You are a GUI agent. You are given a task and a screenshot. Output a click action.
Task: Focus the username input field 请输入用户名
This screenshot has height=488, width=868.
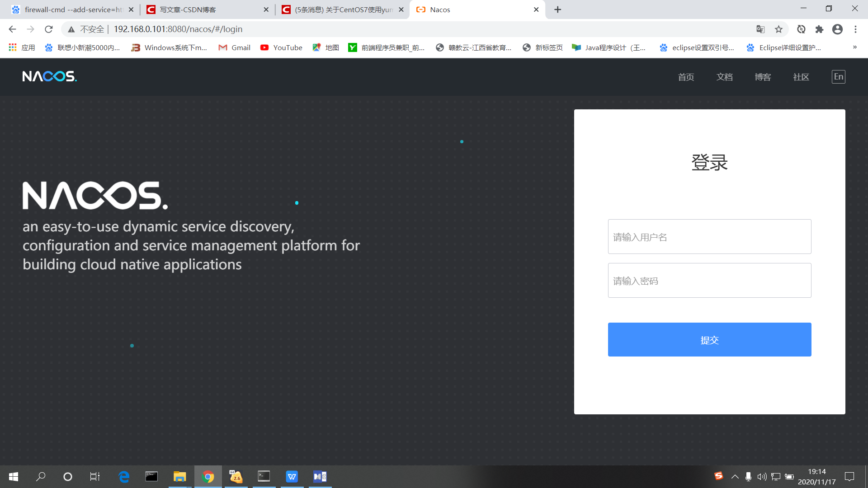pyautogui.click(x=709, y=237)
